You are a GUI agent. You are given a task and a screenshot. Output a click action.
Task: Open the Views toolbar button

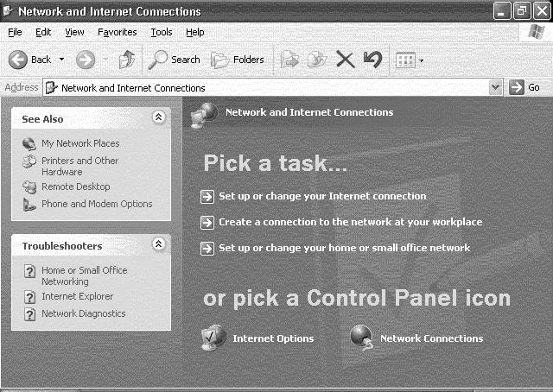point(405,60)
